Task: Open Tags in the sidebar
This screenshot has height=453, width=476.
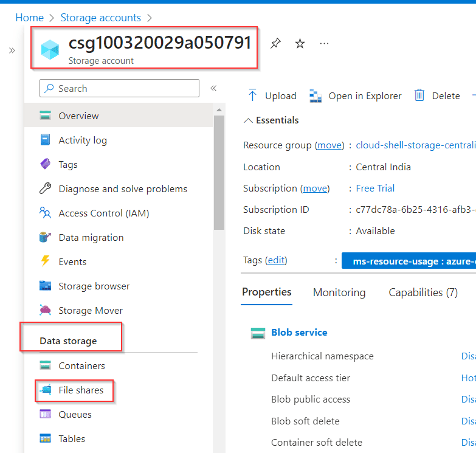Action: (x=68, y=165)
